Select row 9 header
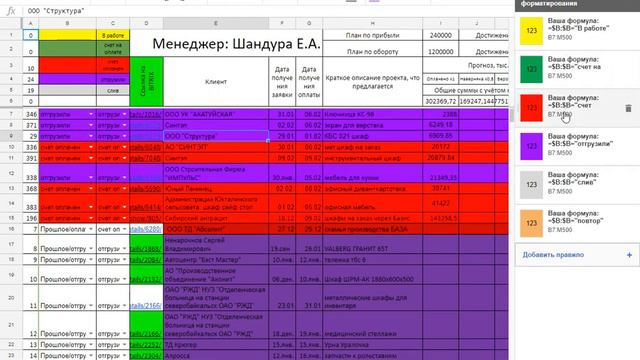The image size is (640, 360). [x=11, y=136]
